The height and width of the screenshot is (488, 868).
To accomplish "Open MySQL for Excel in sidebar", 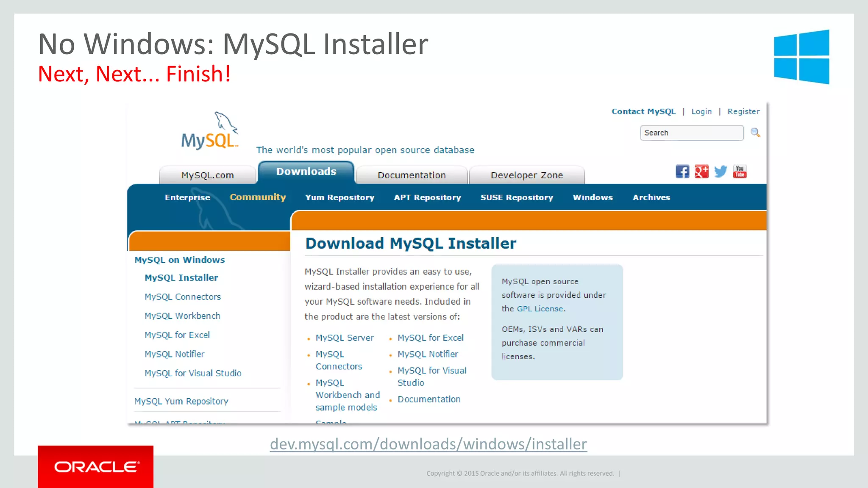I will 177,335.
